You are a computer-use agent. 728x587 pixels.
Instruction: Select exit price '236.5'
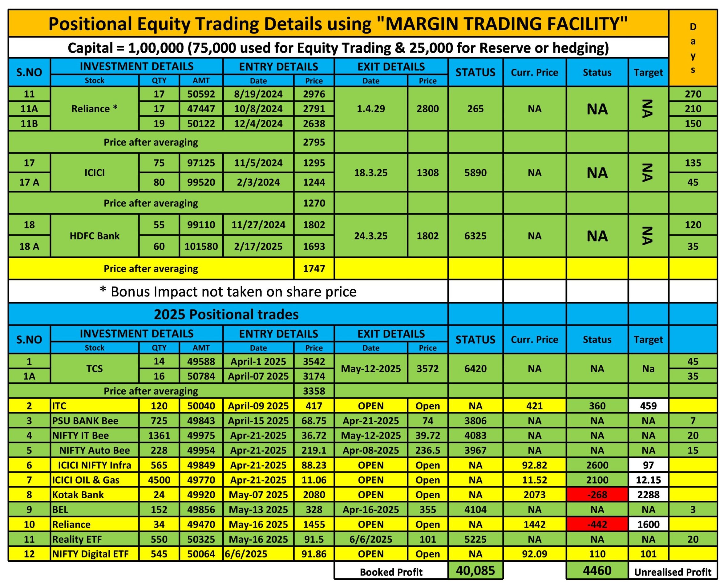pyautogui.click(x=428, y=450)
